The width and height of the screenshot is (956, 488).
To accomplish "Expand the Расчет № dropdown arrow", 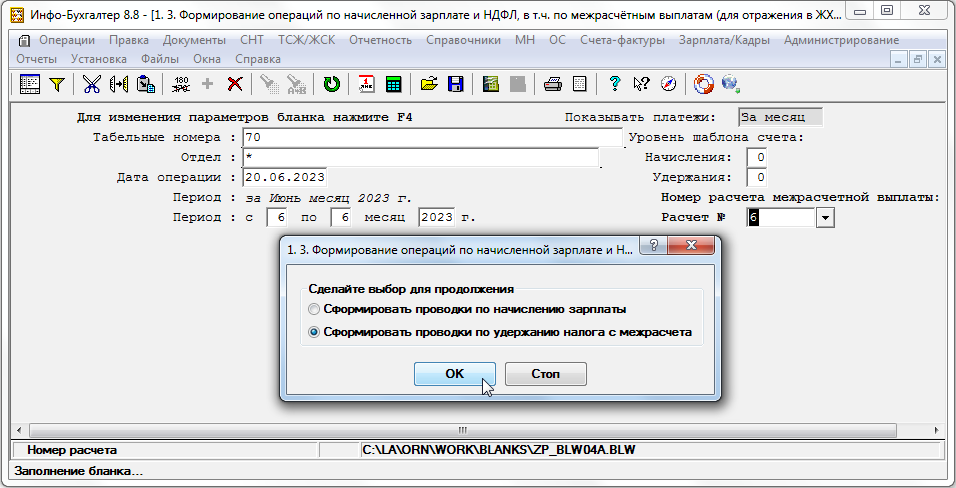I will [825, 218].
